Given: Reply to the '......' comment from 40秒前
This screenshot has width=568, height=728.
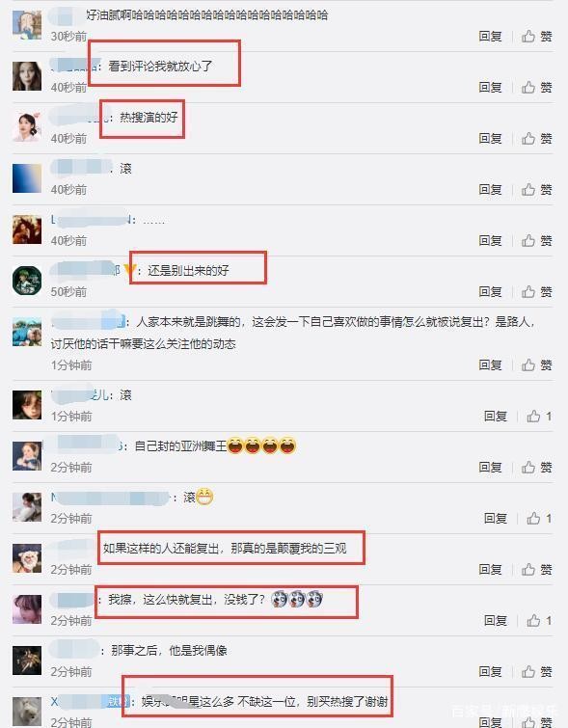Looking at the screenshot, I should point(491,240).
